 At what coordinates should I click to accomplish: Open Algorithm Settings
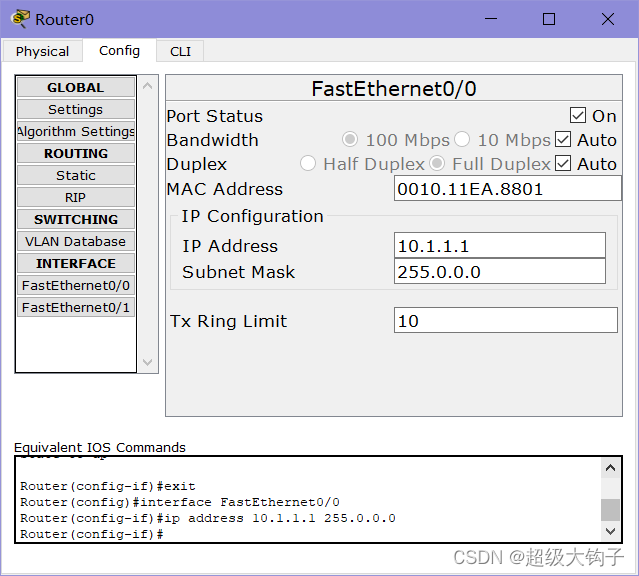click(76, 131)
